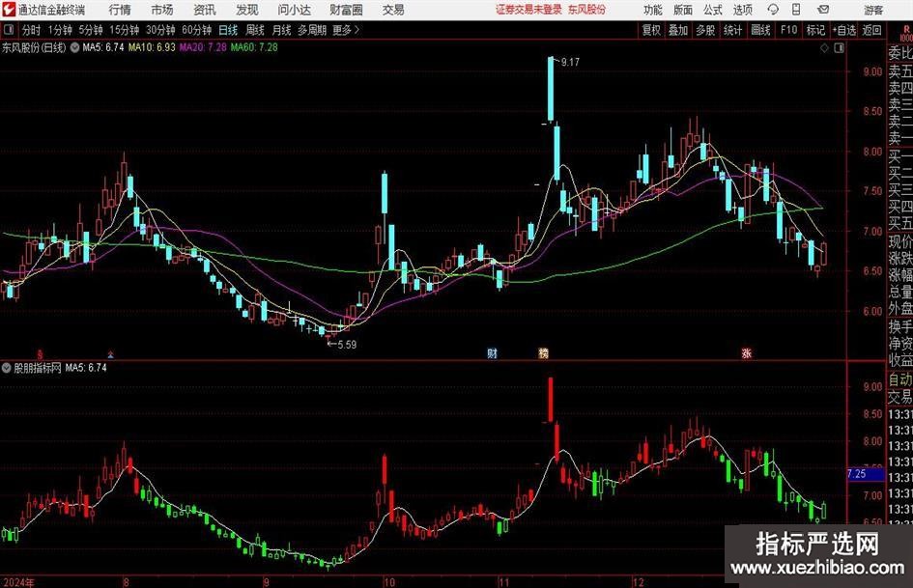
Task: Expand the 更多 period options
Action: 346,30
